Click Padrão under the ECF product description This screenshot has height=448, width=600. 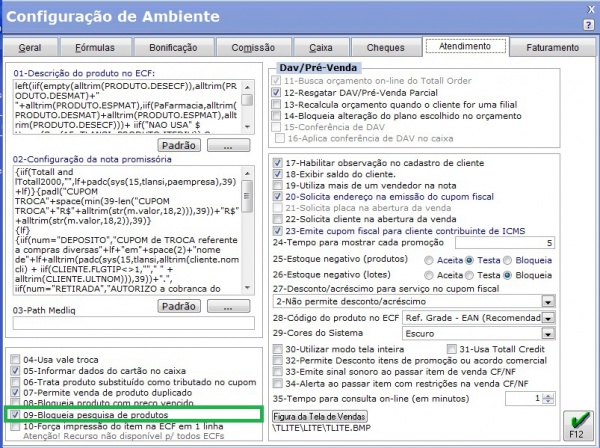pos(179,145)
